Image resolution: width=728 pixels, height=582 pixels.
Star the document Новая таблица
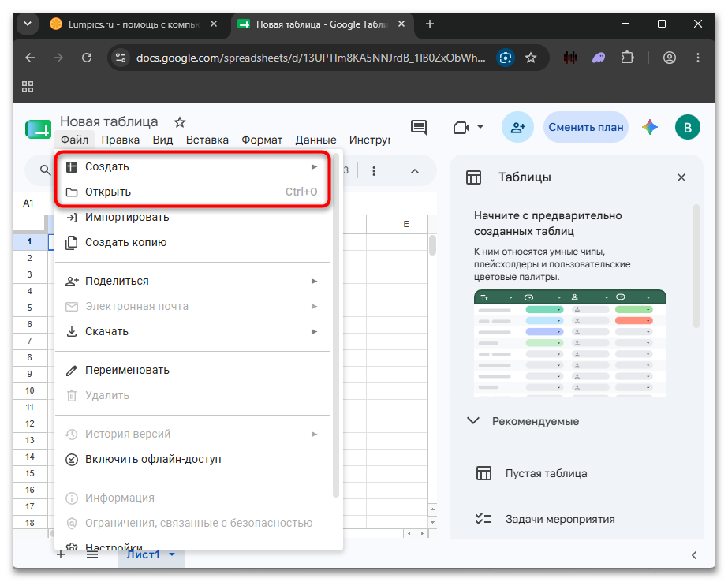180,122
